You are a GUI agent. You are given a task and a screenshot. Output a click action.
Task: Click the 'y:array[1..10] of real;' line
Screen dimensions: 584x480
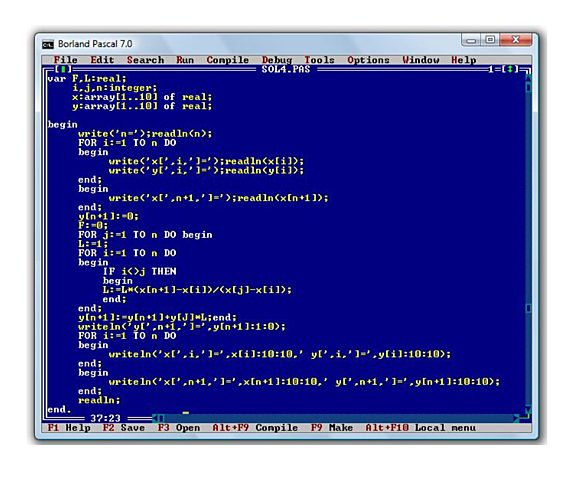coord(142,106)
